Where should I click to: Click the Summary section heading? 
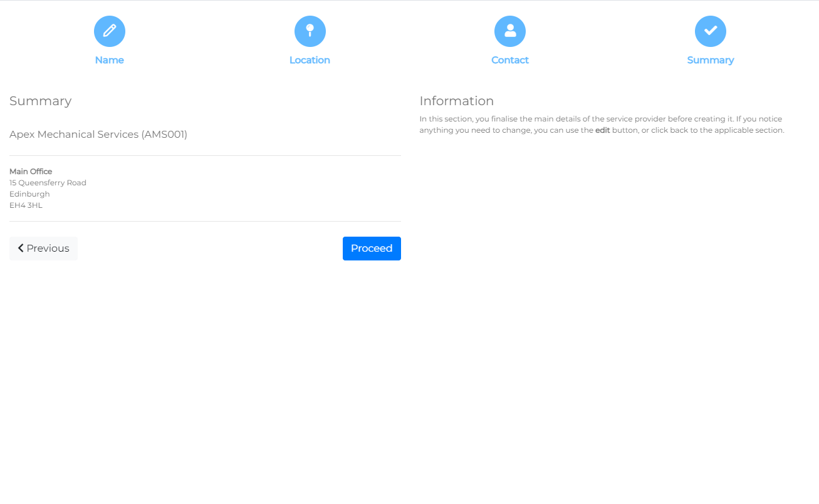[x=41, y=101]
